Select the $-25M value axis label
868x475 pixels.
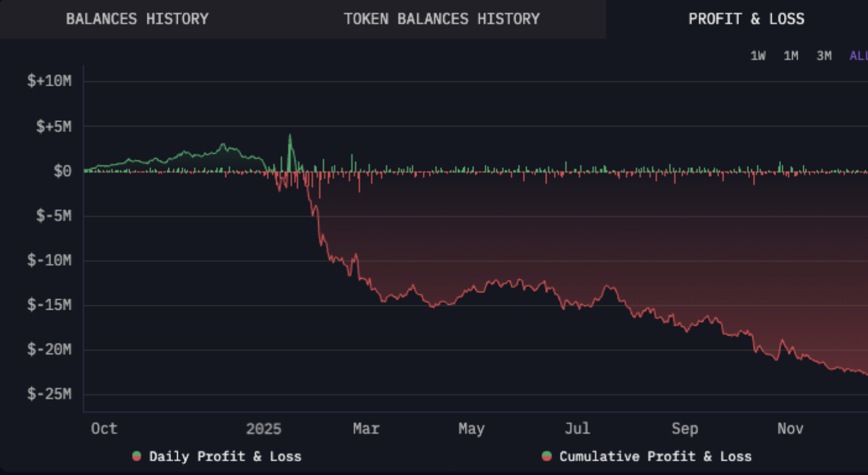(49, 394)
